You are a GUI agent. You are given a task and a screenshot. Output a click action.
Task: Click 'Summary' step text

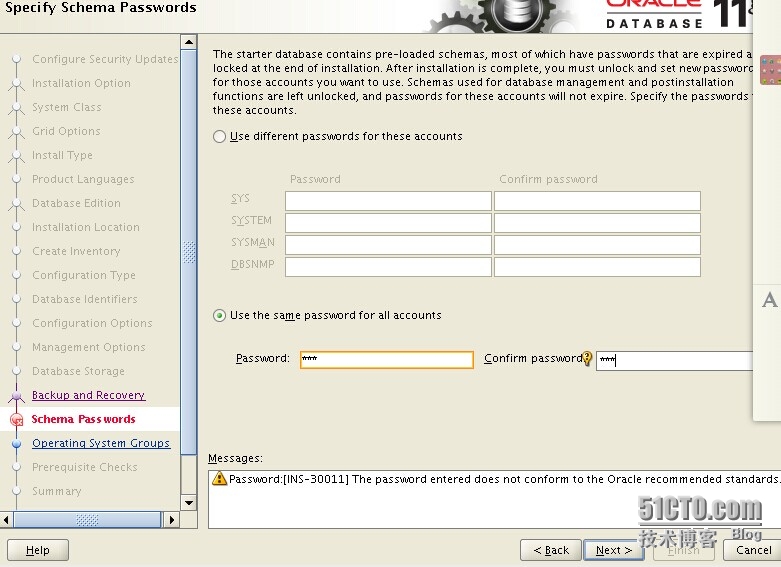[x=57, y=491]
